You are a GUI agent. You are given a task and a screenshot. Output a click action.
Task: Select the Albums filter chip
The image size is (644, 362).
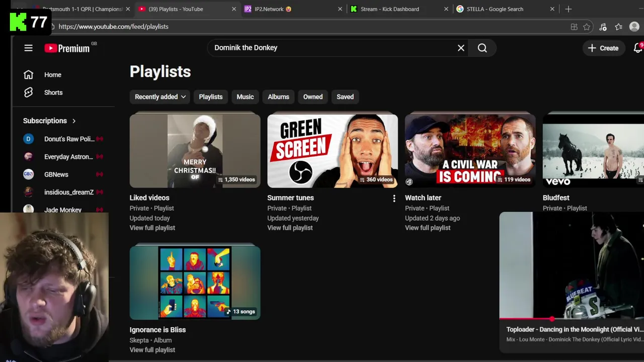click(278, 97)
